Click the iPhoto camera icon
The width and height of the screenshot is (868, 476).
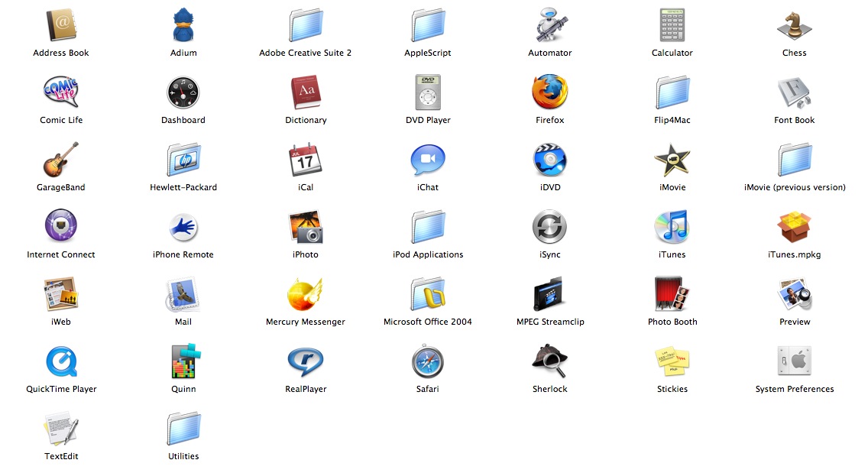click(306, 227)
